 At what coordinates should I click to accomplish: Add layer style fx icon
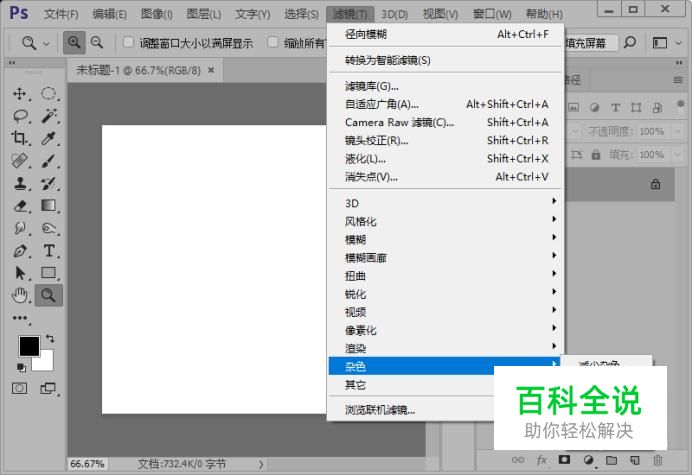[542, 460]
